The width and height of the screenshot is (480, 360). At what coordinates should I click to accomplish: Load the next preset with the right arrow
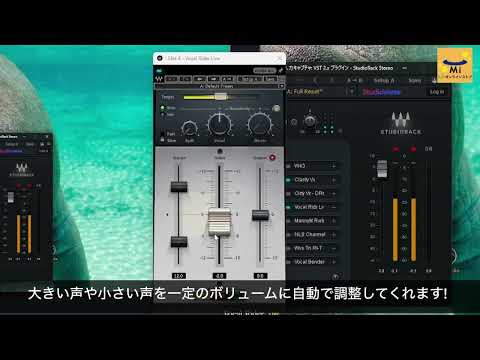(x=213, y=79)
